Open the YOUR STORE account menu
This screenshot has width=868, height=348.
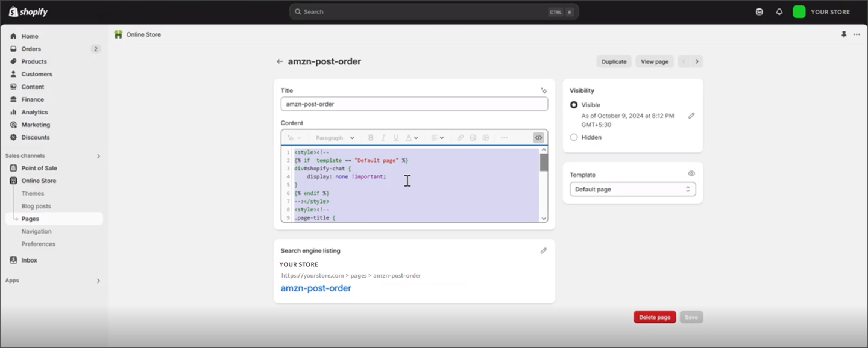click(822, 11)
